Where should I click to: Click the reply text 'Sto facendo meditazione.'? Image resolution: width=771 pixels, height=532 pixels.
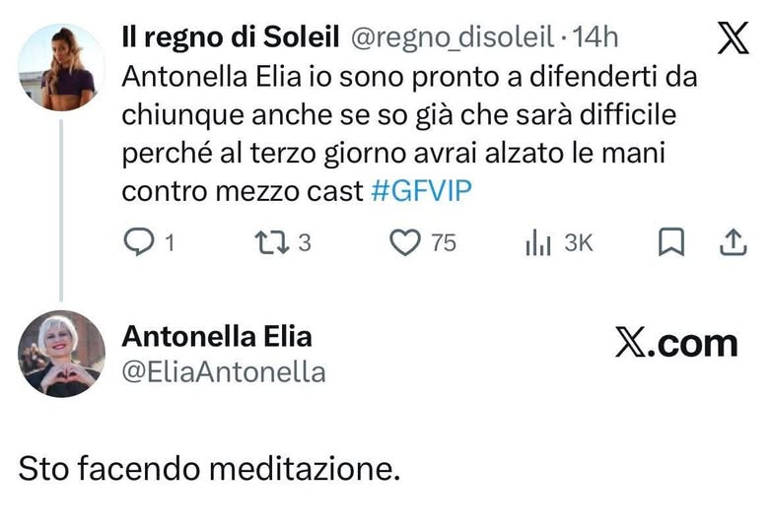209,468
